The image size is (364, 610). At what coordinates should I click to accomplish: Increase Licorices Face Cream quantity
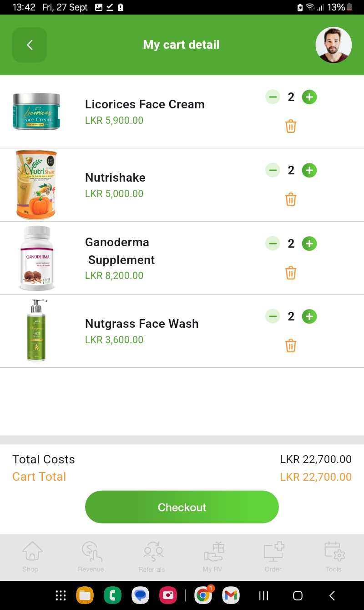pos(309,97)
